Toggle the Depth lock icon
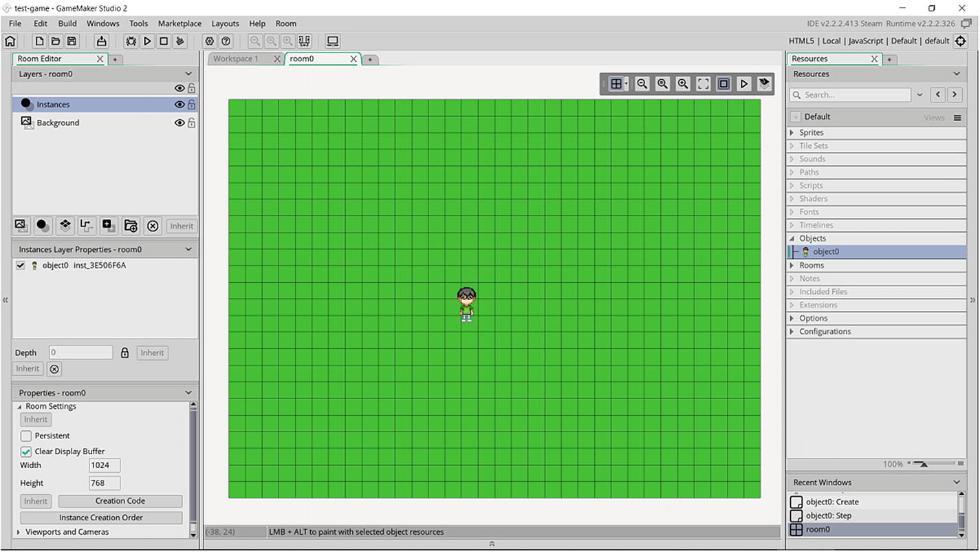The width and height of the screenshot is (980, 552). [124, 353]
